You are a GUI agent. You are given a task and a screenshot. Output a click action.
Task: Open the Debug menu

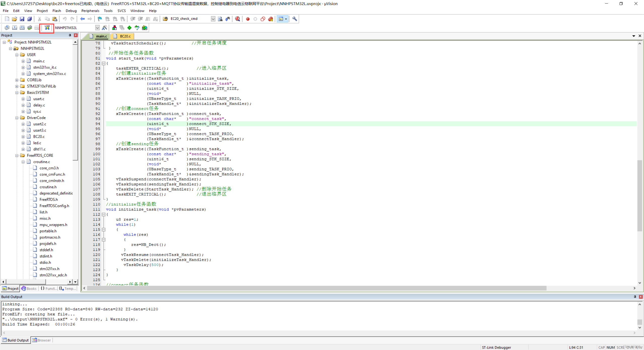point(71,11)
